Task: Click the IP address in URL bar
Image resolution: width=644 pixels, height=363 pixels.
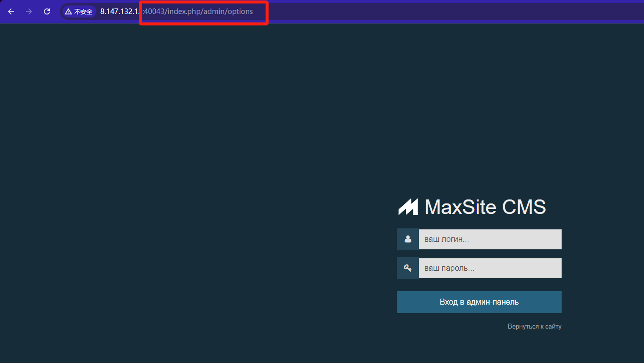Action: [120, 11]
